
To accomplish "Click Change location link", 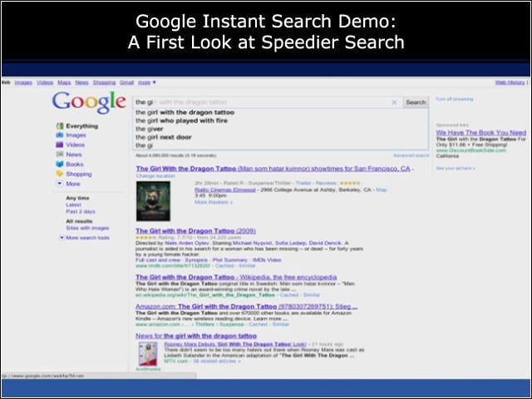I will click(x=155, y=176).
